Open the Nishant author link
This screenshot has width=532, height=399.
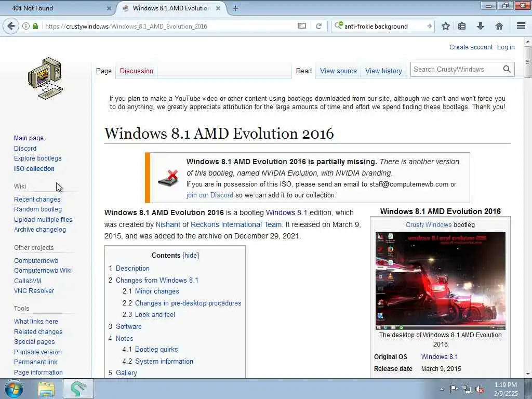[x=168, y=224]
